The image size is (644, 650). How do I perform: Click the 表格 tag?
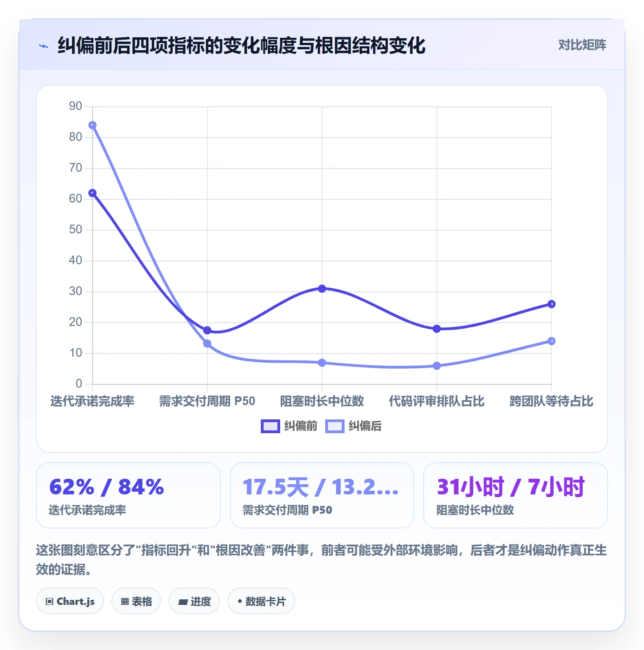tap(136, 601)
